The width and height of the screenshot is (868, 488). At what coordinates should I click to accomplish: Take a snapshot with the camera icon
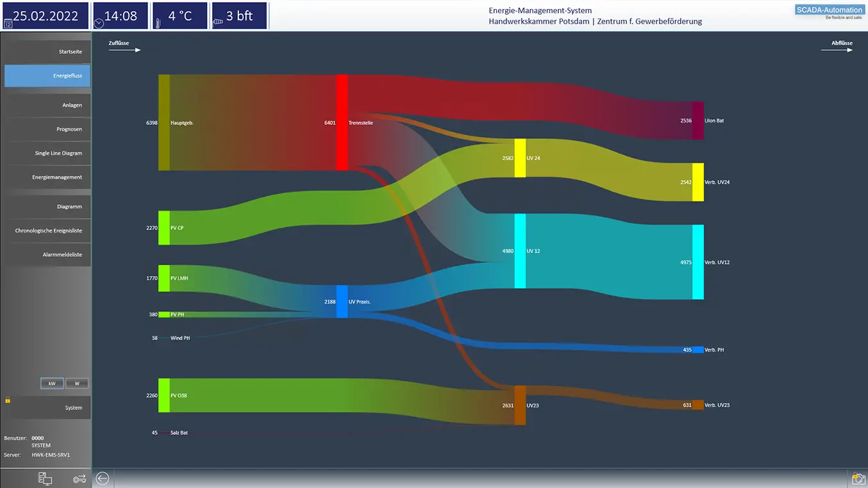coord(858,478)
